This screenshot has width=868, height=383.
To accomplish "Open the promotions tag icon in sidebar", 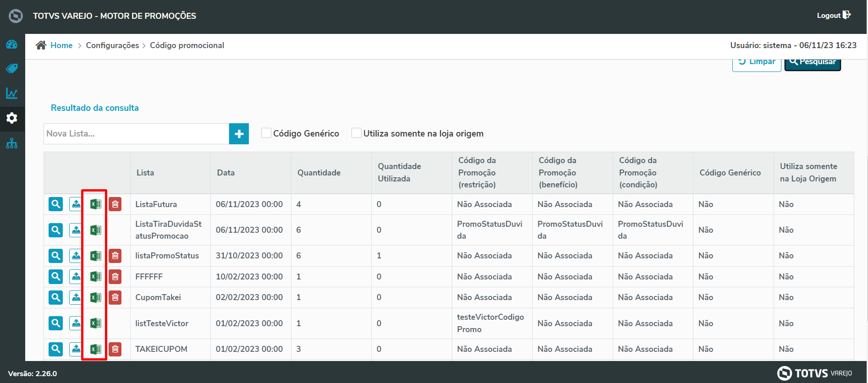I will click(12, 69).
